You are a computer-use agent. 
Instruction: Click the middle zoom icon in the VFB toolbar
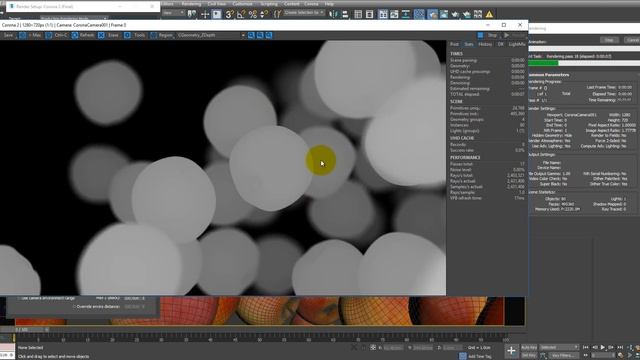[x=260, y=36]
